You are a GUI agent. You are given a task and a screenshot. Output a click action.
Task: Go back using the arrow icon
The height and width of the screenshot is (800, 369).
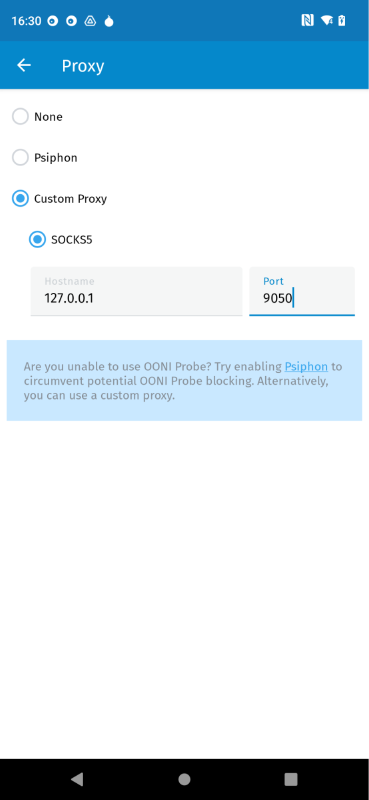pyautogui.click(x=24, y=65)
